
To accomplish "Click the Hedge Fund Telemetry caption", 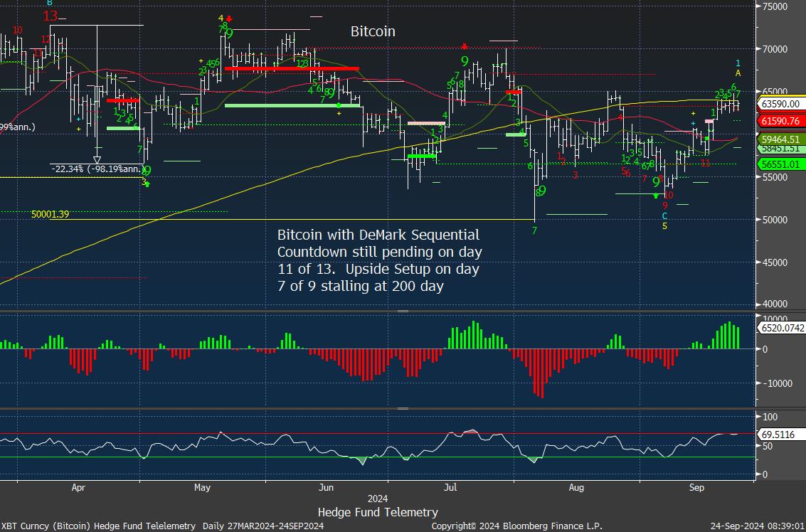I will [378, 512].
